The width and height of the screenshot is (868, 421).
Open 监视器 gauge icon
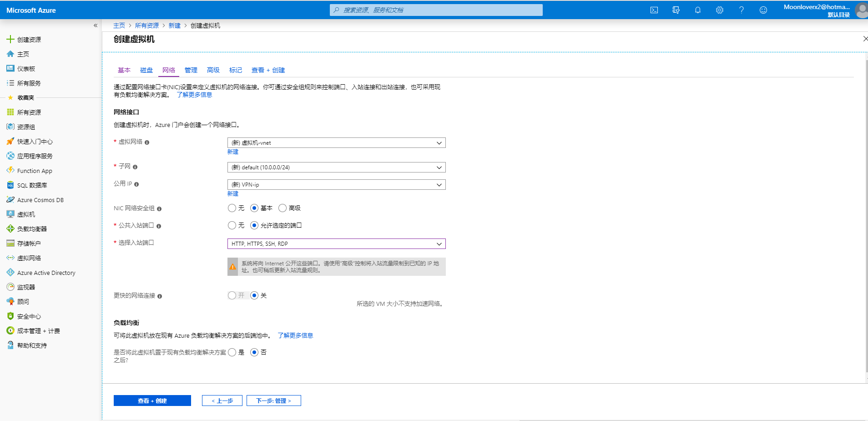pyautogui.click(x=10, y=287)
